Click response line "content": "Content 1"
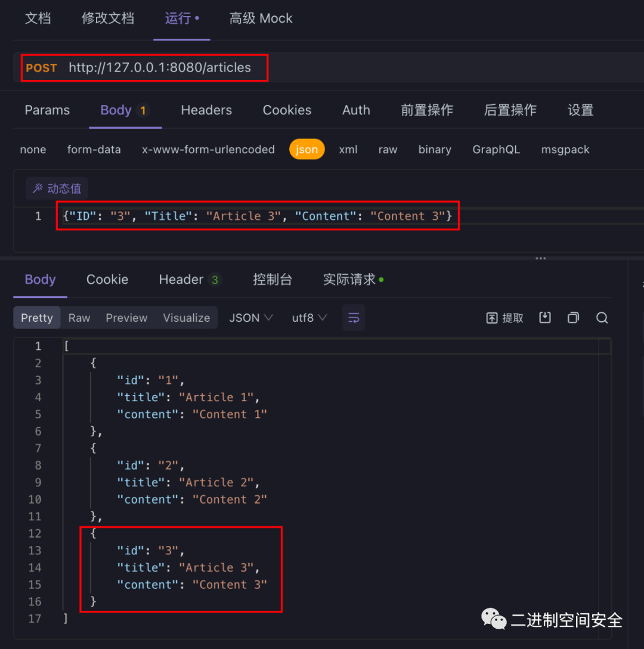Screen dimensions: 644x649 click(192, 414)
